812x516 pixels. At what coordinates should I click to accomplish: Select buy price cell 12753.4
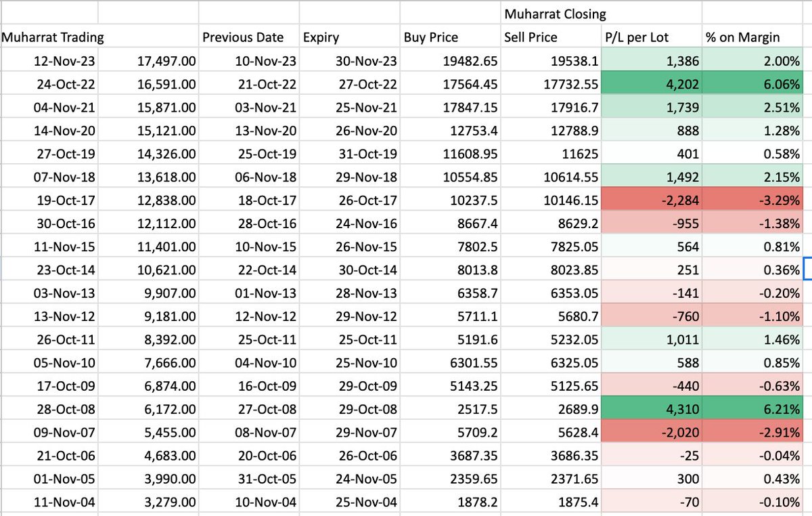click(x=450, y=130)
